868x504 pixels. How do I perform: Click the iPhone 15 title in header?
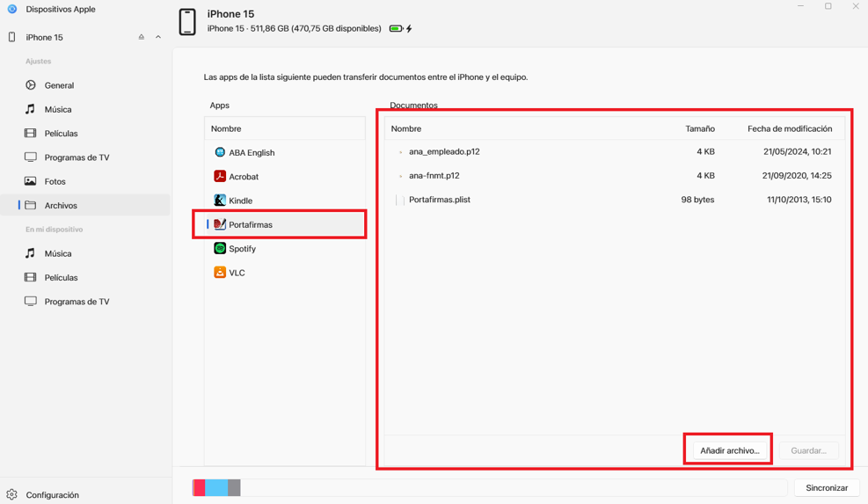[x=230, y=14]
